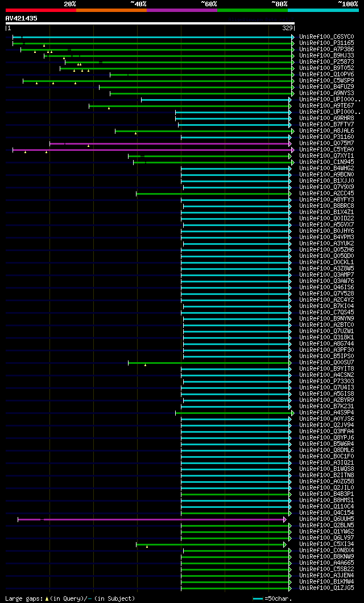Select the UniRef100_Q10PV6 hit label
The height and width of the screenshot is (603, 364).
tap(327, 75)
